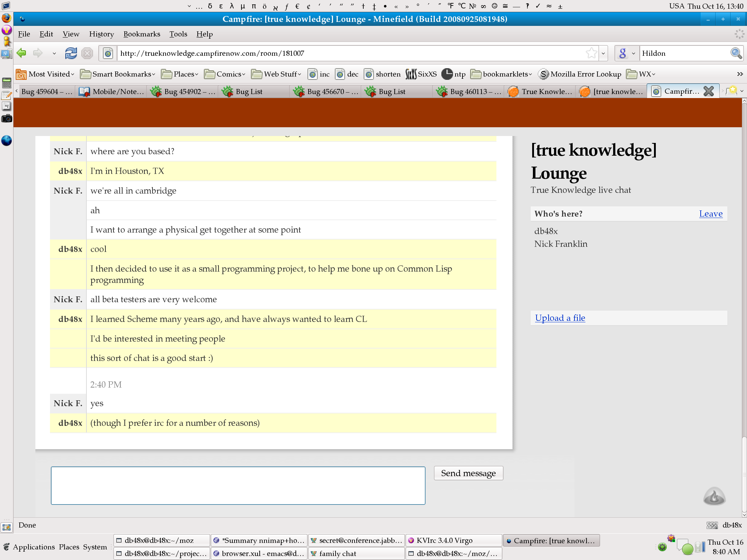Open the ntp bookmark
The height and width of the screenshot is (560, 747).
pos(454,74)
